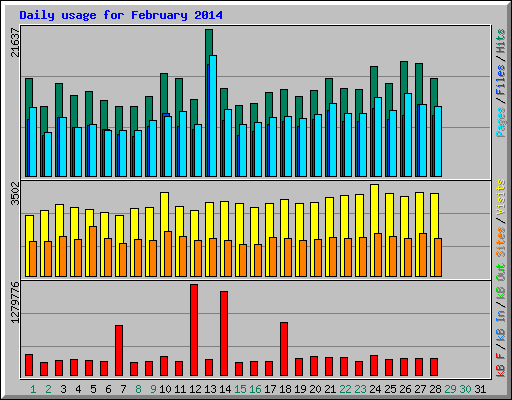The image size is (512, 400).
Task: Click the "Visits" legend label
Action: (501, 197)
